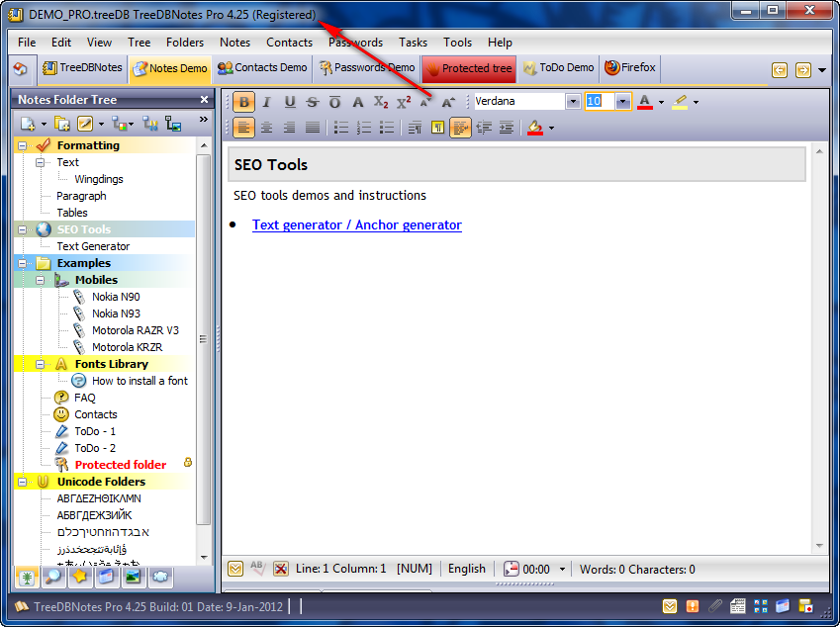Click the shrink font size icon

[x=425, y=102]
